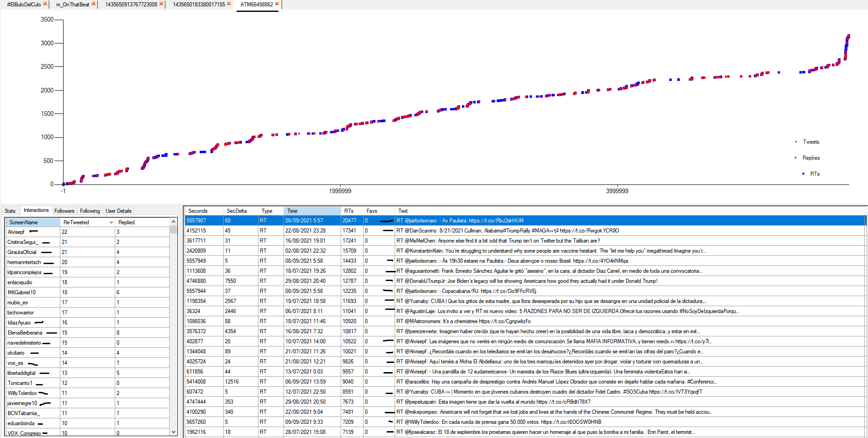This screenshot has width=868, height=438.
Task: Switch to the m_OnThatBeat tab
Action: 72,4
